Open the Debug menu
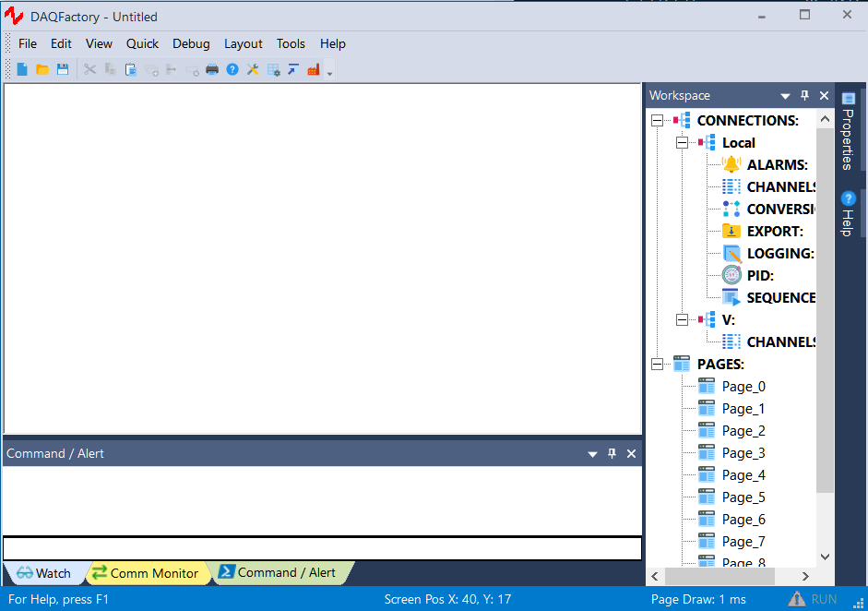The image size is (868, 611). pos(191,43)
